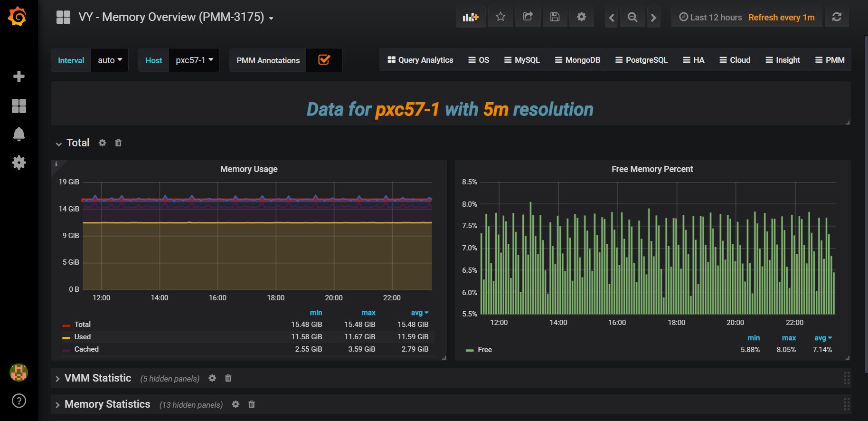The height and width of the screenshot is (421, 868).
Task: Save the dashboard with disk icon
Action: pos(555,18)
